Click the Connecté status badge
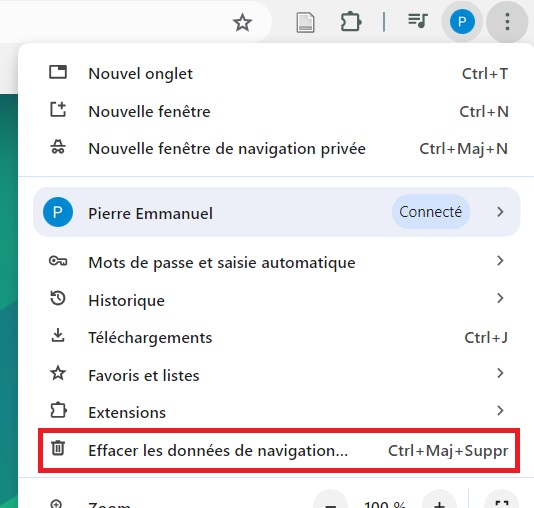Image resolution: width=534 pixels, height=508 pixels. pos(431,212)
